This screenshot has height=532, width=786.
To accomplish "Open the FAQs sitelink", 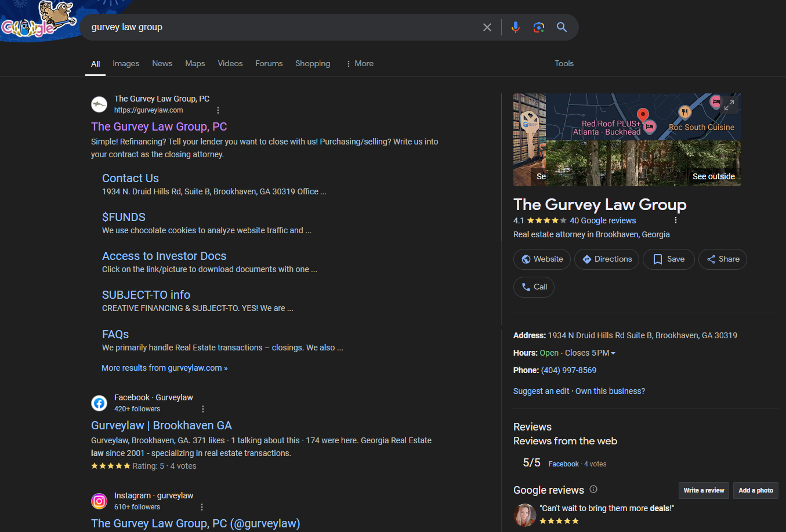I will [115, 334].
